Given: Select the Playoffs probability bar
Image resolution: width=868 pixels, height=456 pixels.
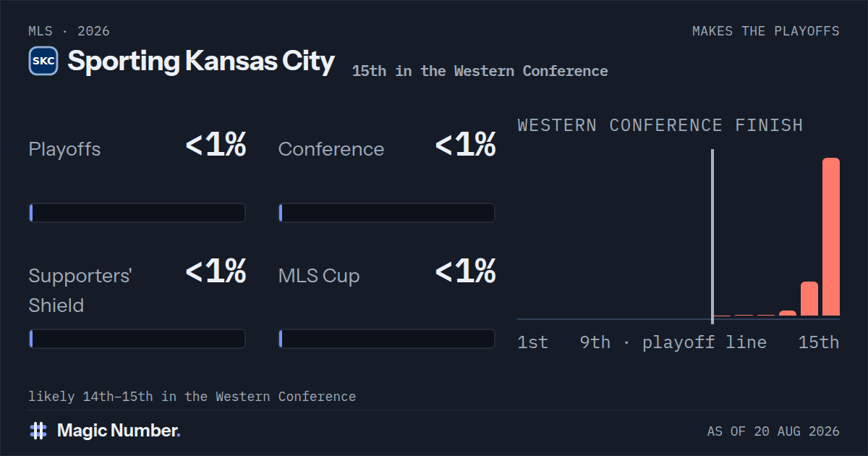Looking at the screenshot, I should [x=137, y=213].
